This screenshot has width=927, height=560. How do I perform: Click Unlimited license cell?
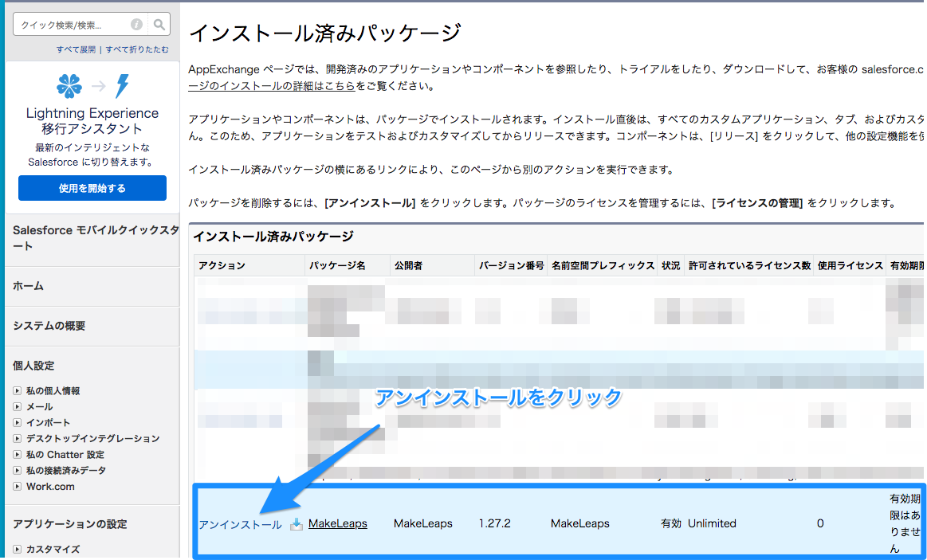point(712,523)
